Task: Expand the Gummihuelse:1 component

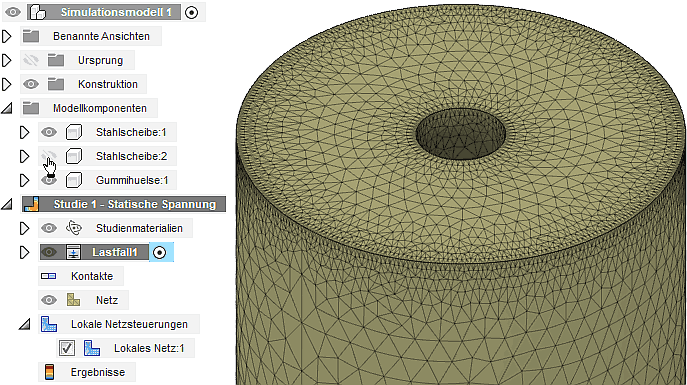Action: click(25, 180)
